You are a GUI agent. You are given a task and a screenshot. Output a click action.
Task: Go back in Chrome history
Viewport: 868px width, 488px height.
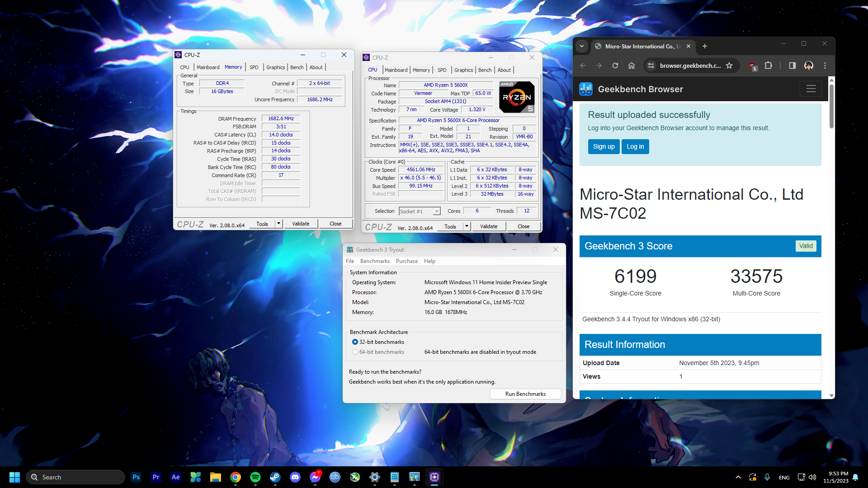point(583,66)
